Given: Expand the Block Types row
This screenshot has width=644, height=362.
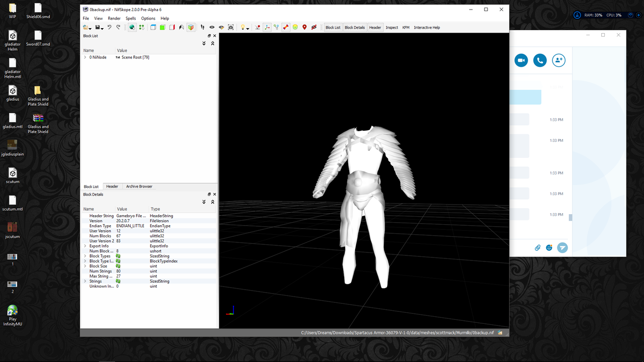Looking at the screenshot, I should pyautogui.click(x=85, y=256).
